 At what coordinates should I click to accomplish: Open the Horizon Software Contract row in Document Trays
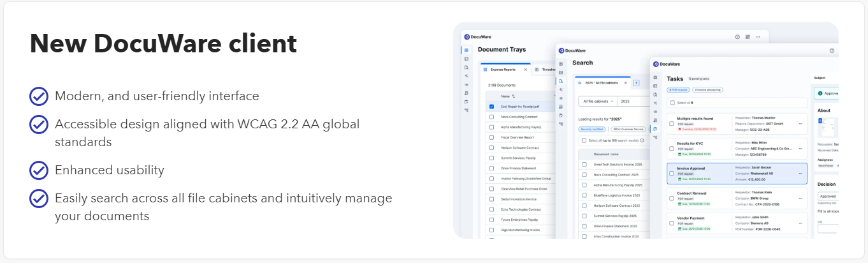(520, 147)
